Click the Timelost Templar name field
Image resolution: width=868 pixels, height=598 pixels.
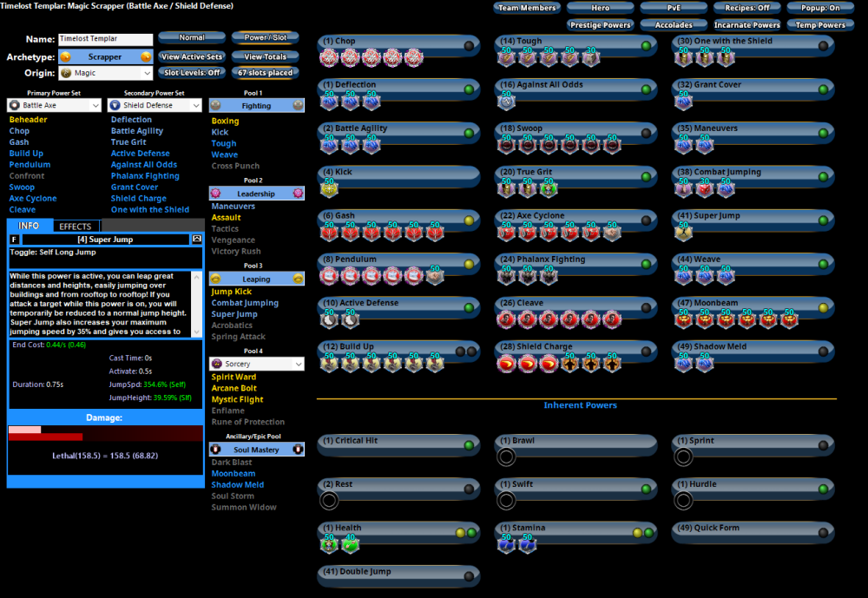[104, 39]
